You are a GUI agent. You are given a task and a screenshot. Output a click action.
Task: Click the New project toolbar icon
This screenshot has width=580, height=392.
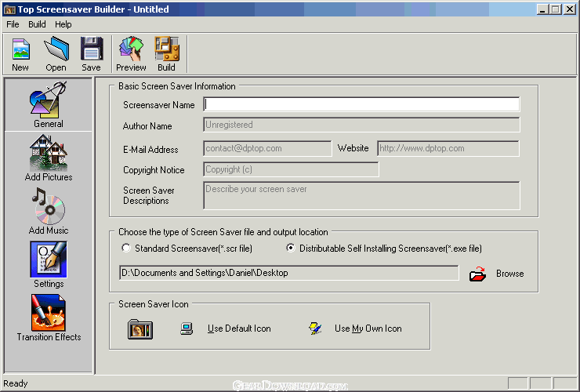(x=20, y=49)
